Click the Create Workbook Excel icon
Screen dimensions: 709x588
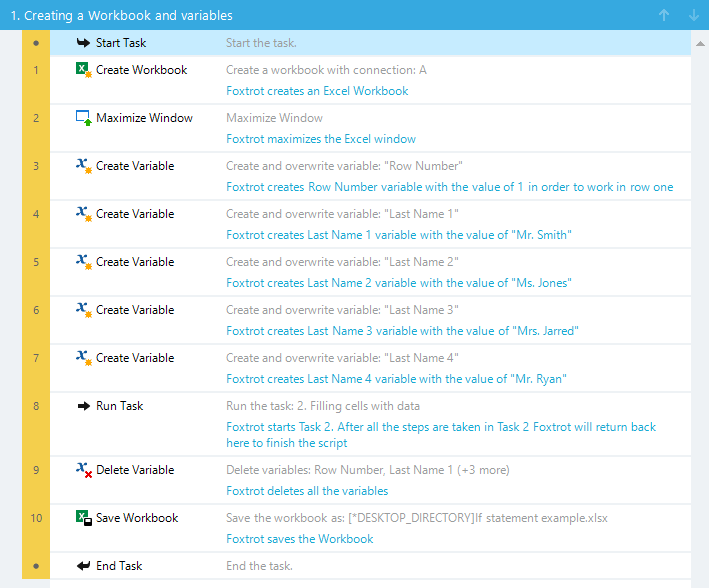[x=84, y=70]
